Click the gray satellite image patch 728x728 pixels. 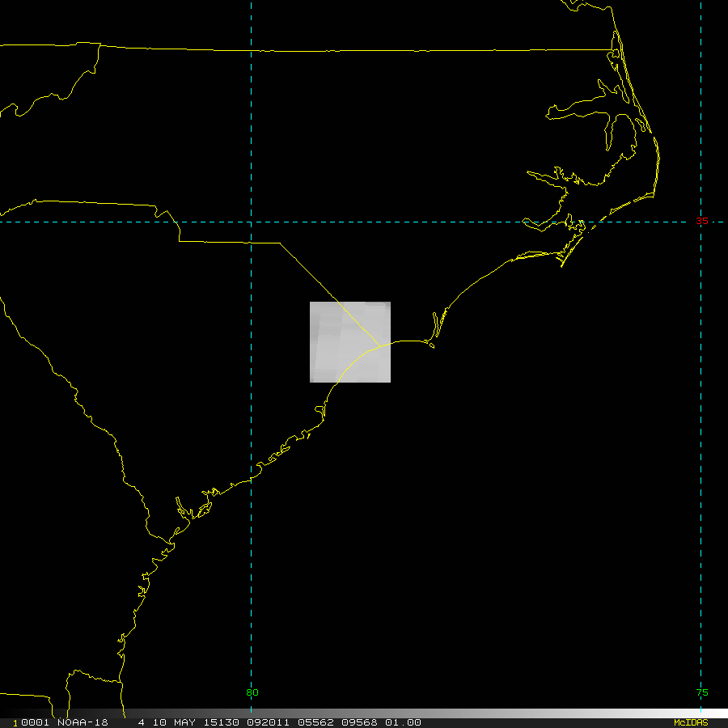coord(349,342)
